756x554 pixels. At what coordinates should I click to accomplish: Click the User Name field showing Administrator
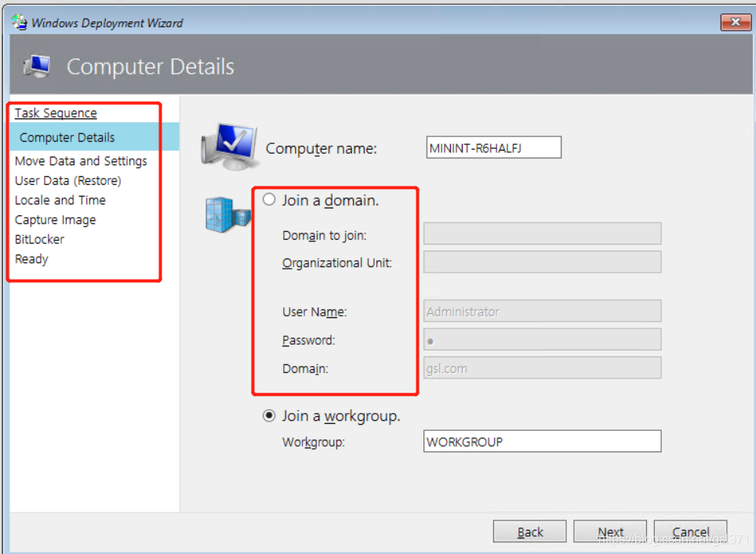pyautogui.click(x=543, y=311)
